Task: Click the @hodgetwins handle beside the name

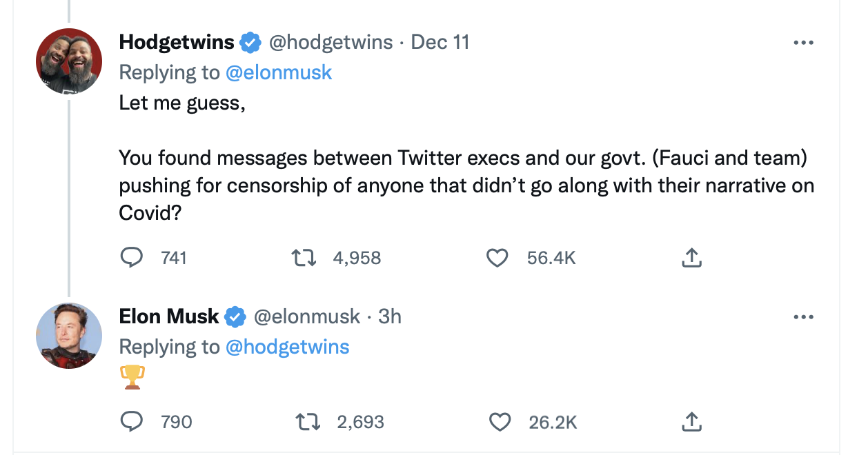Action: tap(330, 43)
